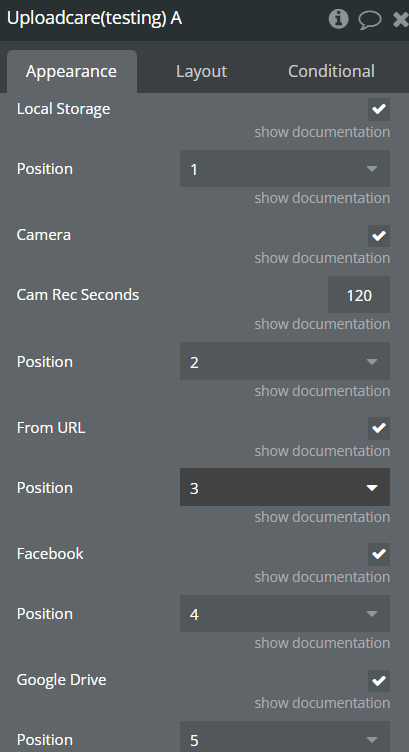This screenshot has height=752, width=409.
Task: Toggle the Facebook checkbox
Action: pos(379,554)
